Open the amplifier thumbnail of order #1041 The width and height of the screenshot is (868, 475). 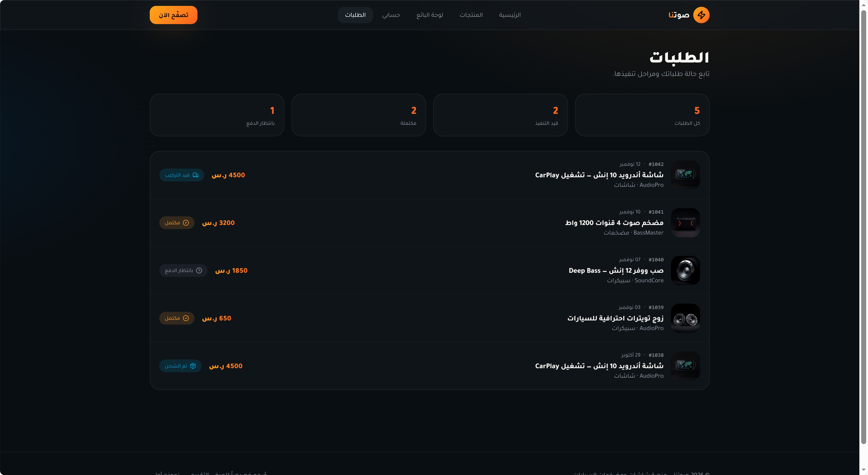pos(685,223)
